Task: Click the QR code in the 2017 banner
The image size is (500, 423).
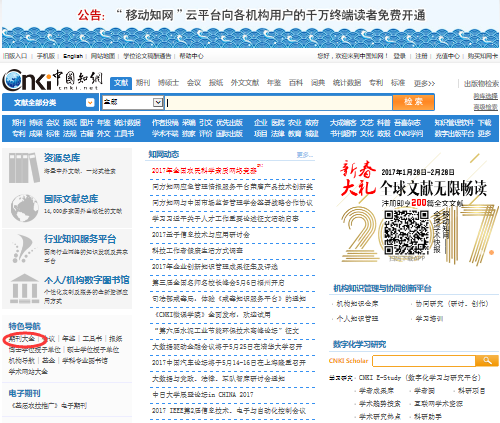Action: [x=407, y=232]
